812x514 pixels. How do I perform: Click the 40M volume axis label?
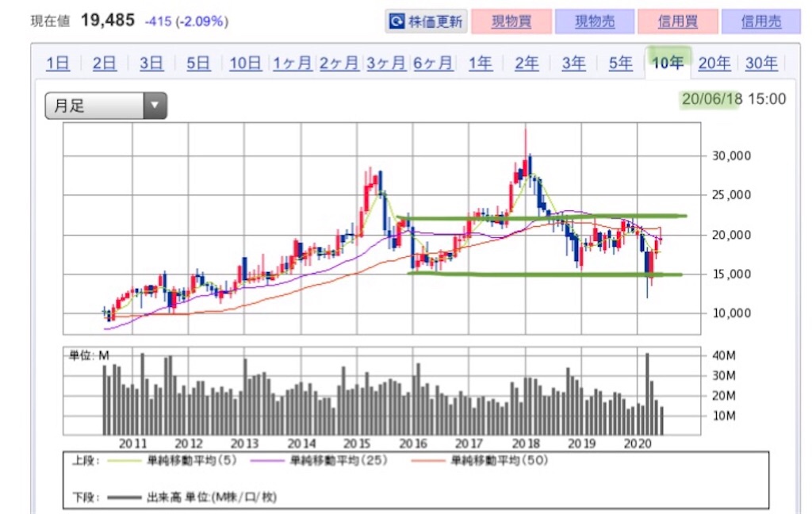pos(724,355)
